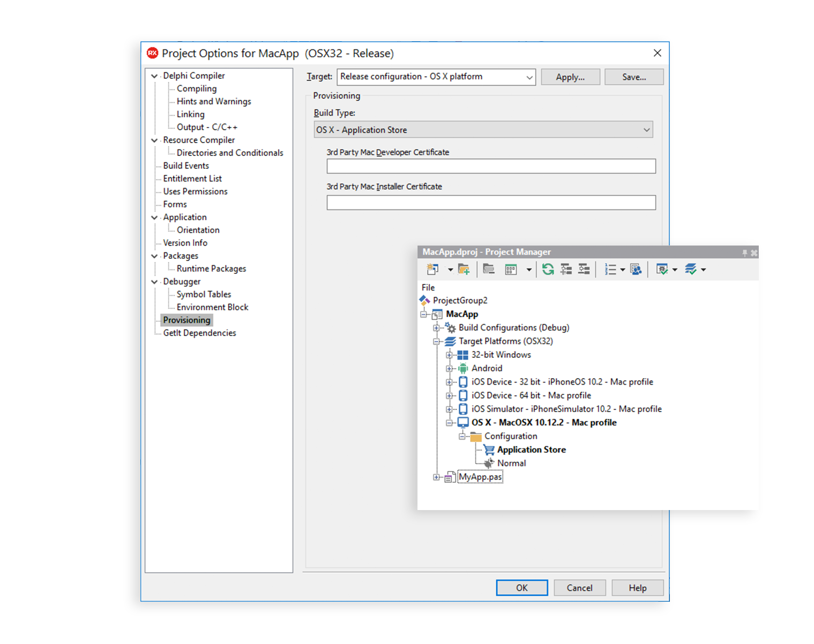This screenshot has width=814, height=644.
Task: Click the Help button
Action: pos(638,588)
